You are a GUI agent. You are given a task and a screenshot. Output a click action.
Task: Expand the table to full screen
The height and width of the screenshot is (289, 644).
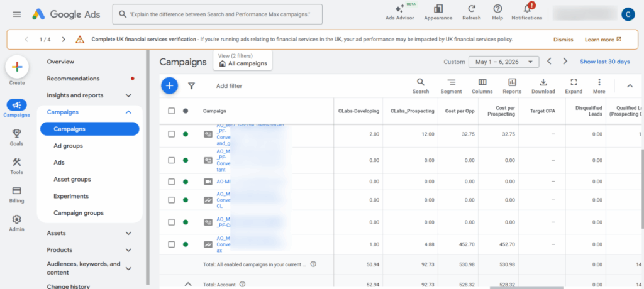point(574,86)
